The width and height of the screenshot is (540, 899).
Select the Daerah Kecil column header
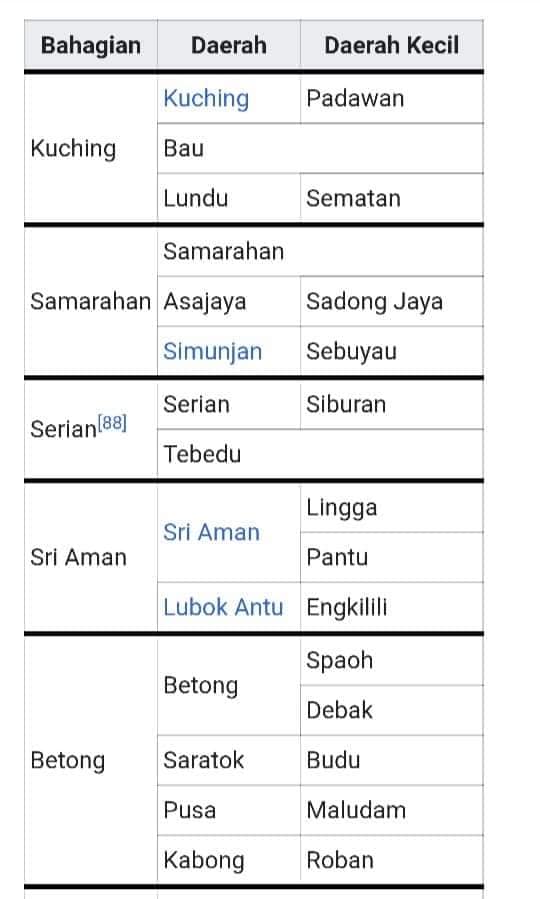pos(392,45)
